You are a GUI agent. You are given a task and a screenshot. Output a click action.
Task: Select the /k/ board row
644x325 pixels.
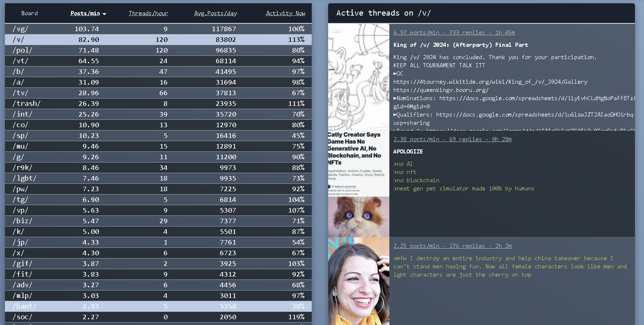(158, 232)
